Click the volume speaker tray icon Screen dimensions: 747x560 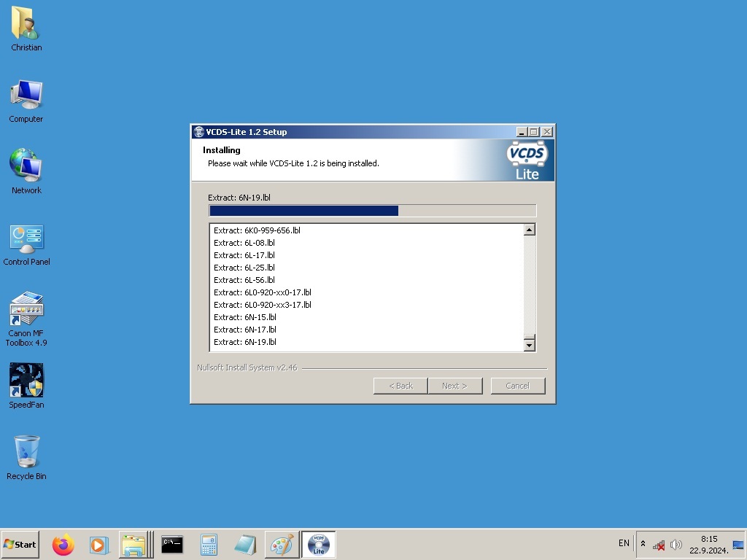point(676,544)
